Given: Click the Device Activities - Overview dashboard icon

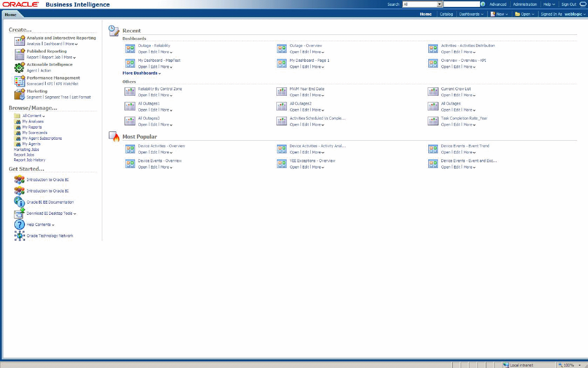Looking at the screenshot, I should [x=130, y=149].
